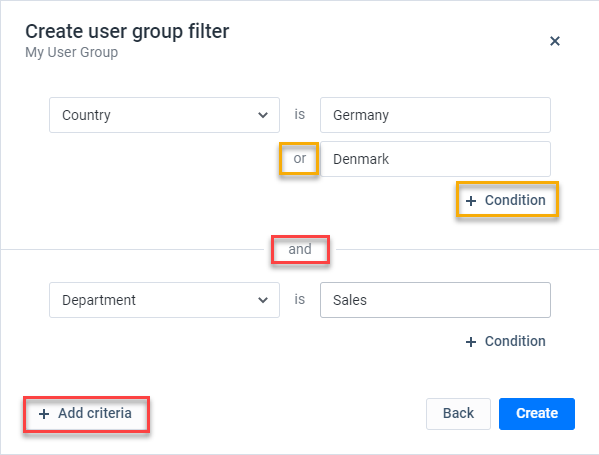The image size is (599, 455).
Task: Go Back to previous step
Action: click(458, 414)
